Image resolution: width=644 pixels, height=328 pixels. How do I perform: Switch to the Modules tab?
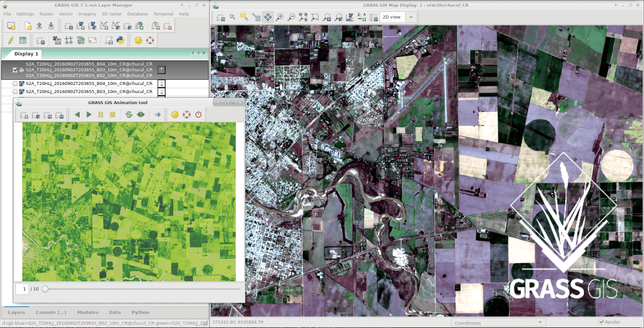coord(88,313)
